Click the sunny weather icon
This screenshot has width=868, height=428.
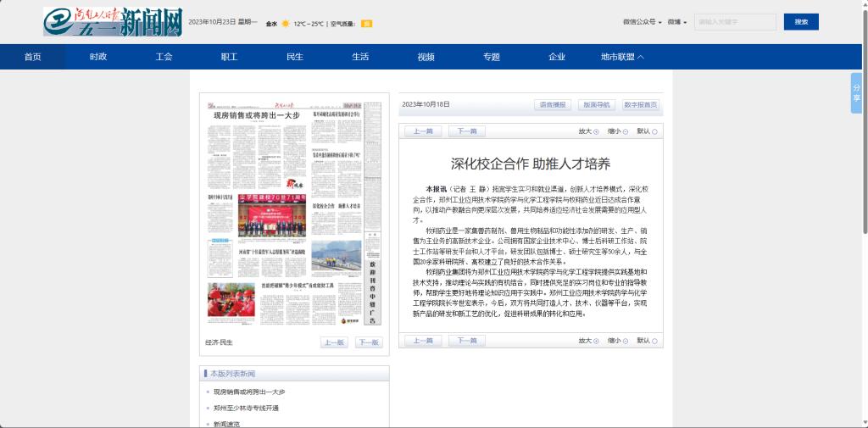(286, 24)
